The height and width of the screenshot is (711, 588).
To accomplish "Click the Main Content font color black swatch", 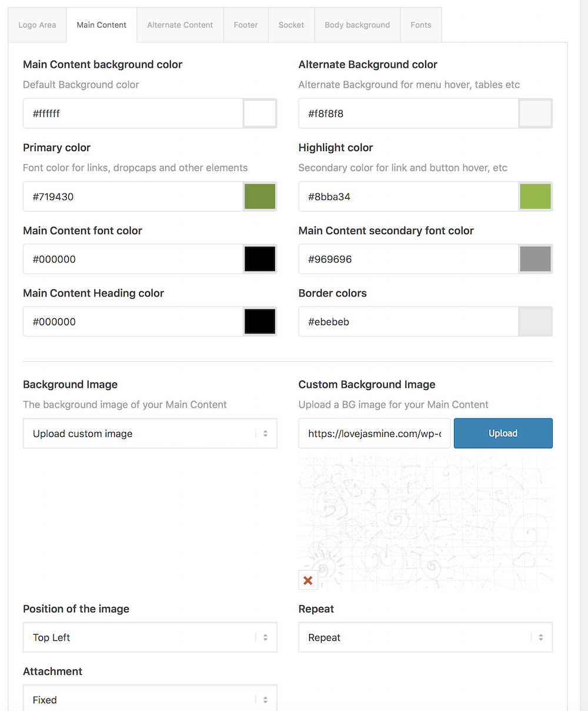I will (x=260, y=259).
